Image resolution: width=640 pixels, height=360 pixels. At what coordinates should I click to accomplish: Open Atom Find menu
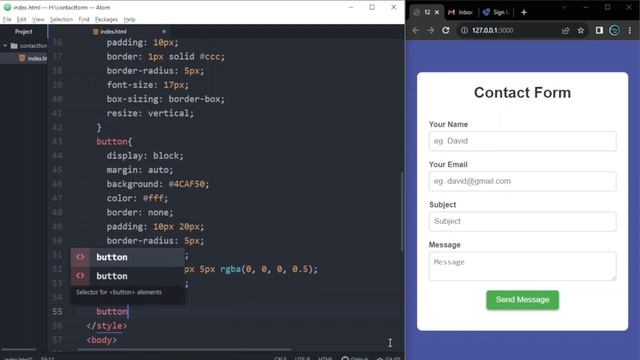tap(84, 19)
